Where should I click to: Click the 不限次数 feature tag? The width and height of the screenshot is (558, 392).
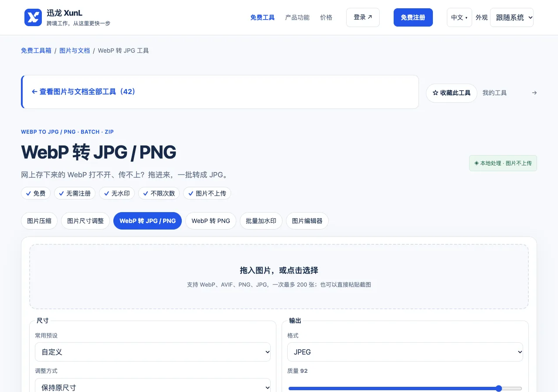(x=159, y=193)
